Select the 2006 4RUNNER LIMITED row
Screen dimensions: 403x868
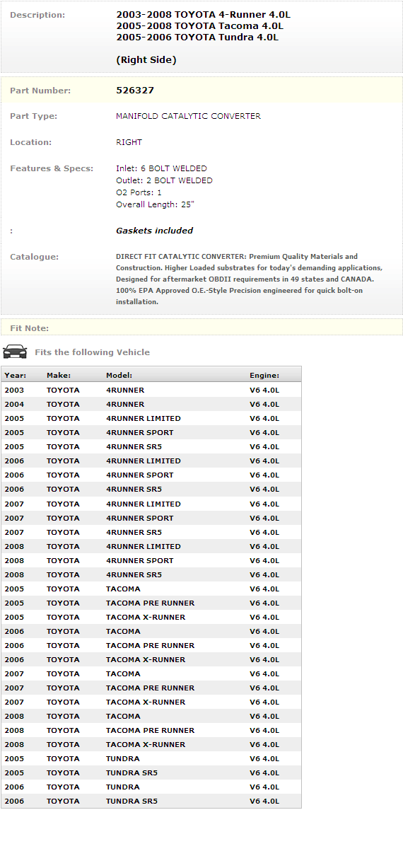pos(151,461)
